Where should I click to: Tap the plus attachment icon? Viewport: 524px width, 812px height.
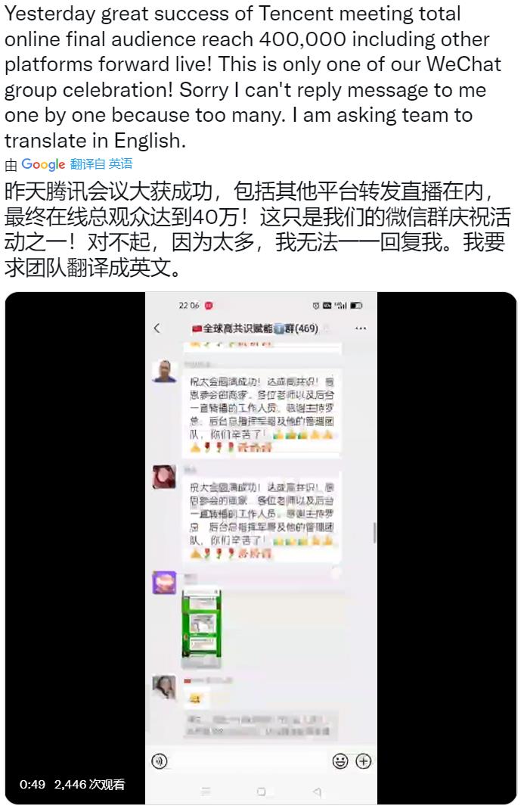pos(364,761)
